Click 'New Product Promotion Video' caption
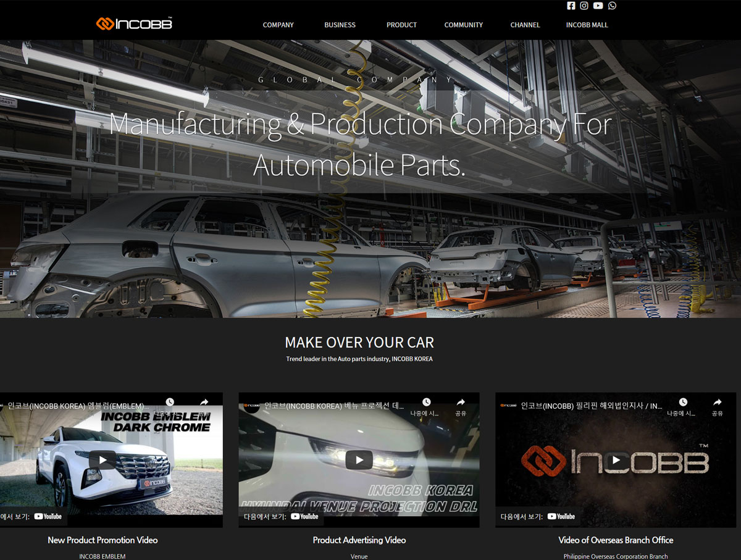The width and height of the screenshot is (741, 560). click(x=103, y=540)
